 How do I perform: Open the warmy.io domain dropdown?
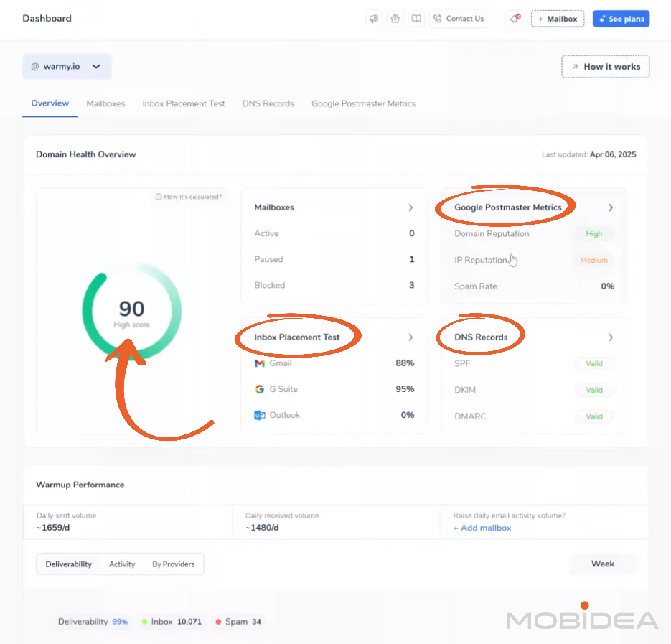(67, 67)
